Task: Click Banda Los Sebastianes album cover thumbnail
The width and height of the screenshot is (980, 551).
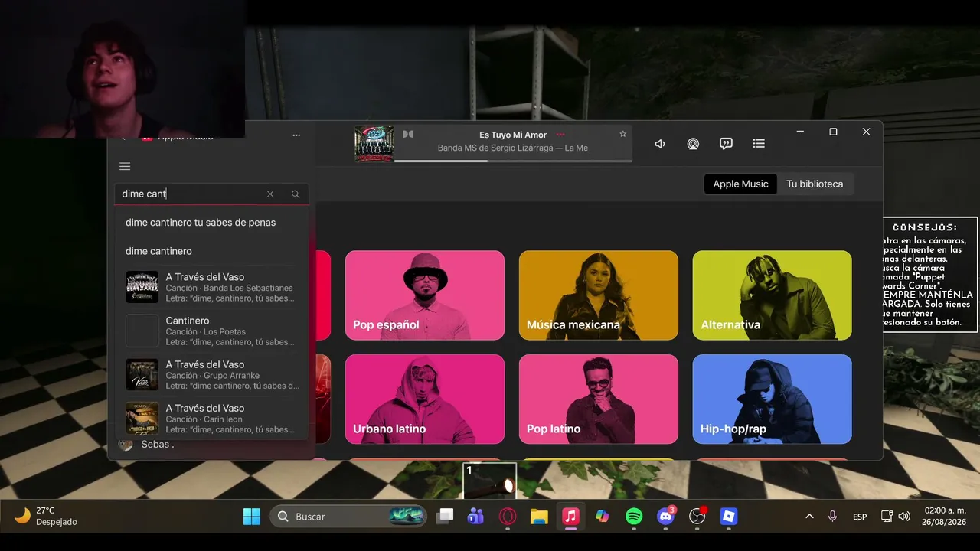Action: pos(142,287)
